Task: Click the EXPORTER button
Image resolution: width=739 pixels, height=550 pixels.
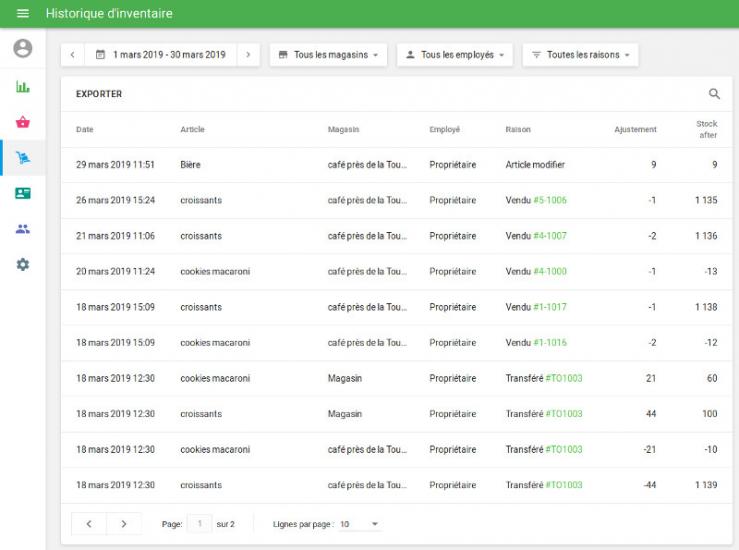Action: coord(99,94)
